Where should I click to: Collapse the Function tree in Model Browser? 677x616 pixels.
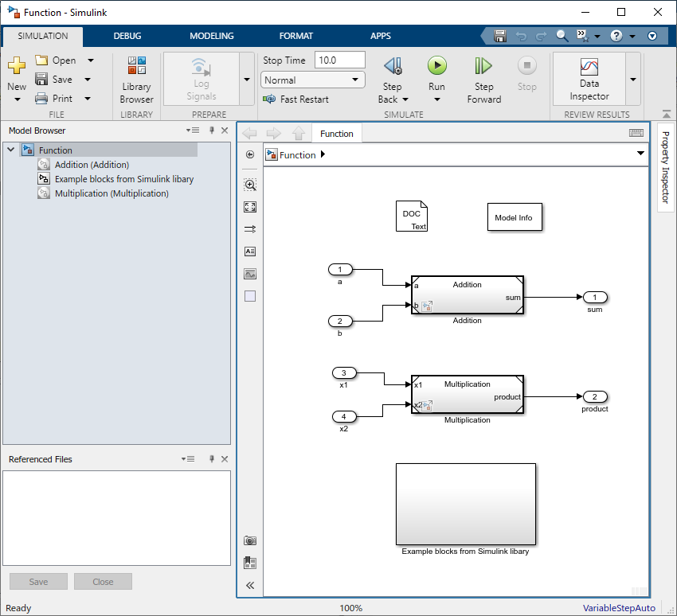click(x=10, y=148)
